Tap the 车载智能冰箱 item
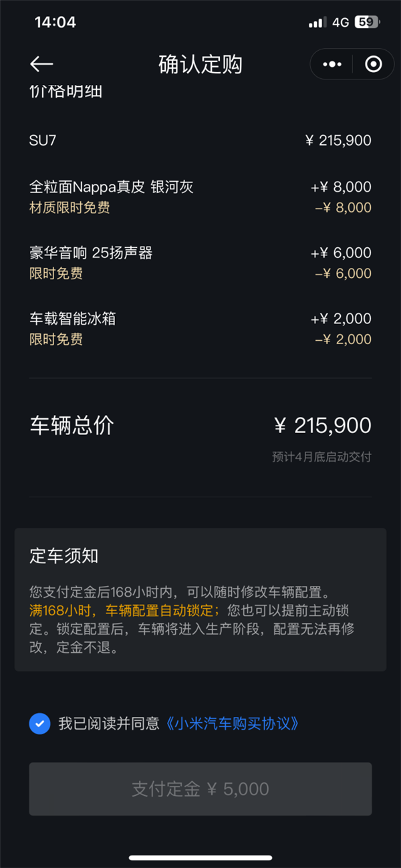Viewport: 401px width, 868px height. [73, 318]
